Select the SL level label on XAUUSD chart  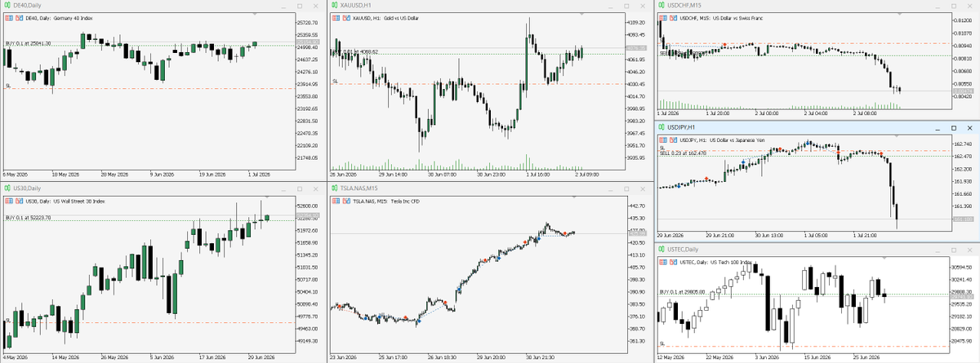click(335, 81)
